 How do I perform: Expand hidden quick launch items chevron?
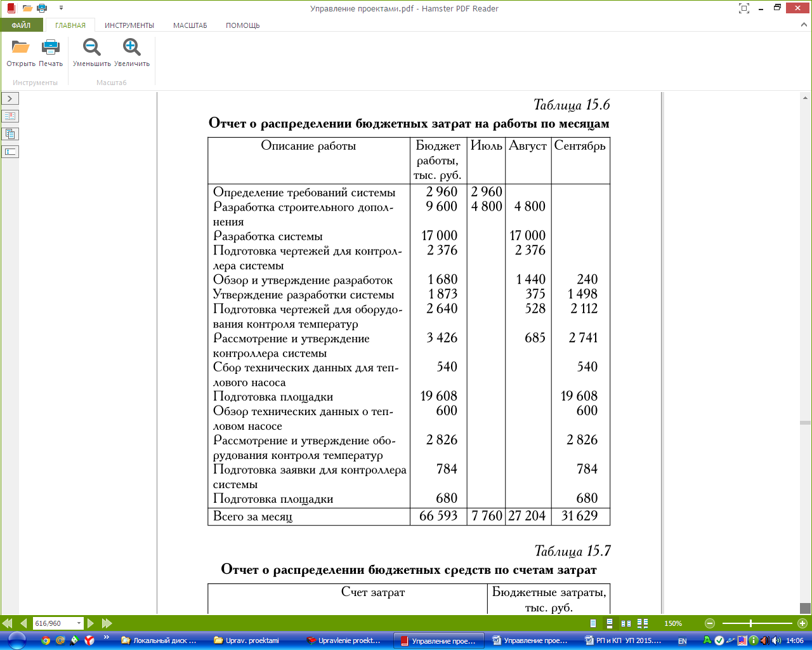pos(107,637)
